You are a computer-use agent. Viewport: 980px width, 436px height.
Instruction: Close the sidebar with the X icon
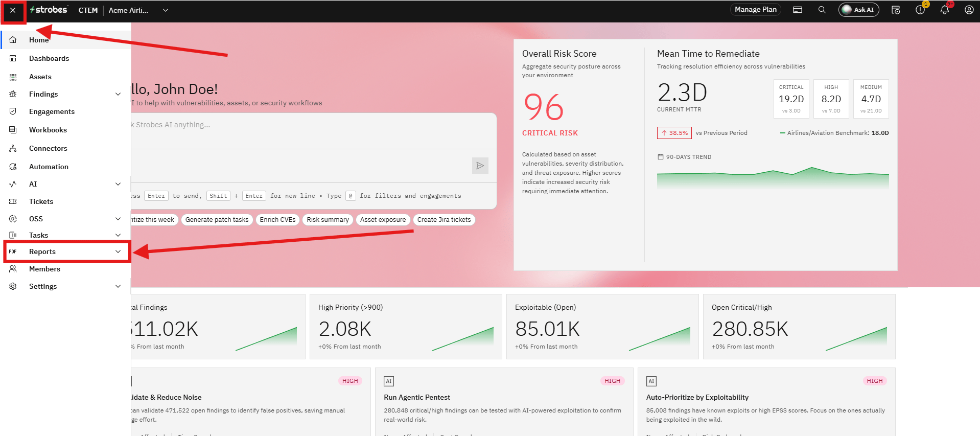click(13, 10)
